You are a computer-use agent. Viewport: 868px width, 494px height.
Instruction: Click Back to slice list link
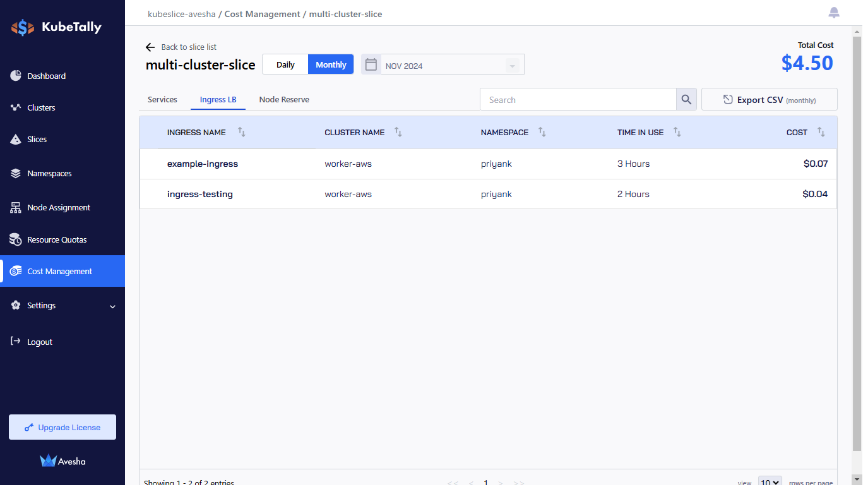pos(189,47)
